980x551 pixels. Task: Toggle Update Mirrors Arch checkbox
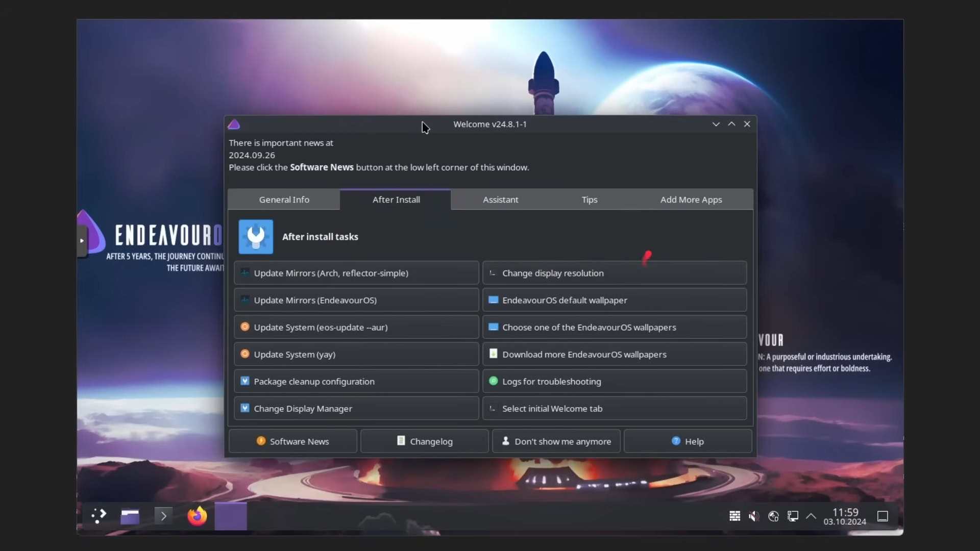pos(245,272)
